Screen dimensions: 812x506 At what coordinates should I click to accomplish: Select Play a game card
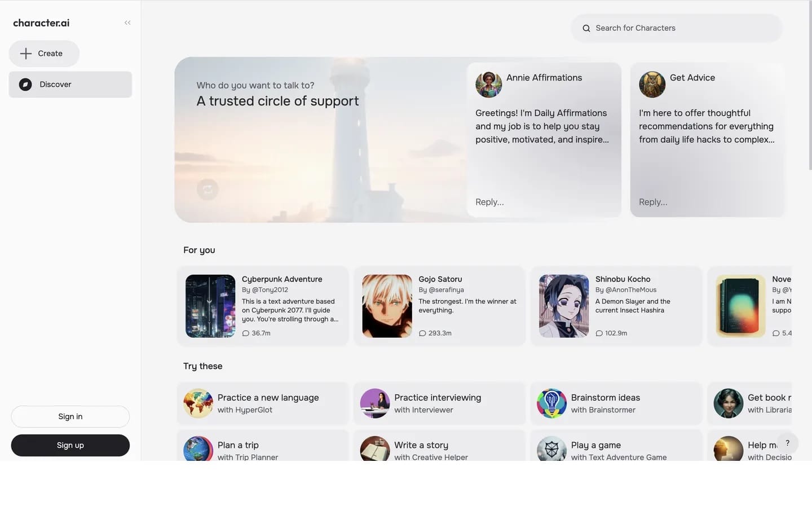click(x=616, y=446)
